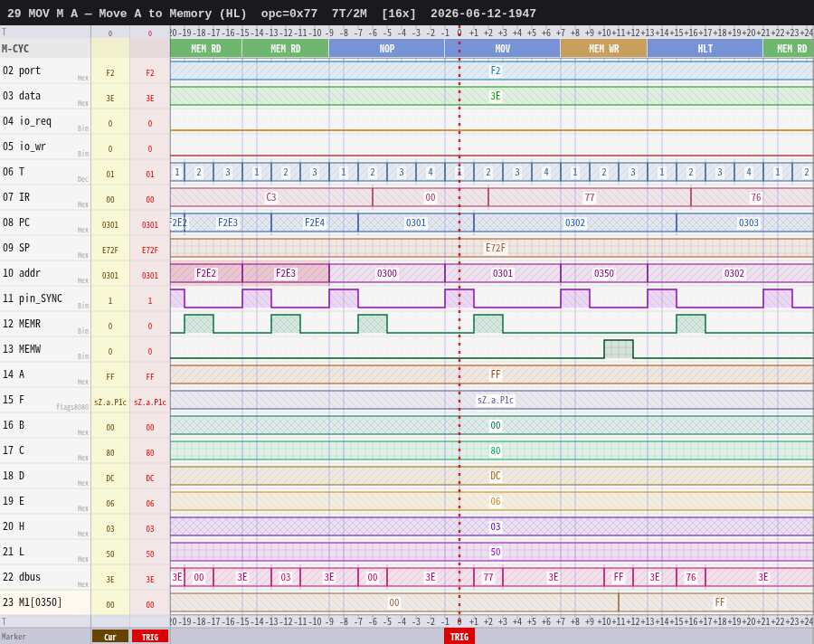Screen dimensions: 814x644
Task: Select the Cur marker button
Action: (x=110, y=637)
